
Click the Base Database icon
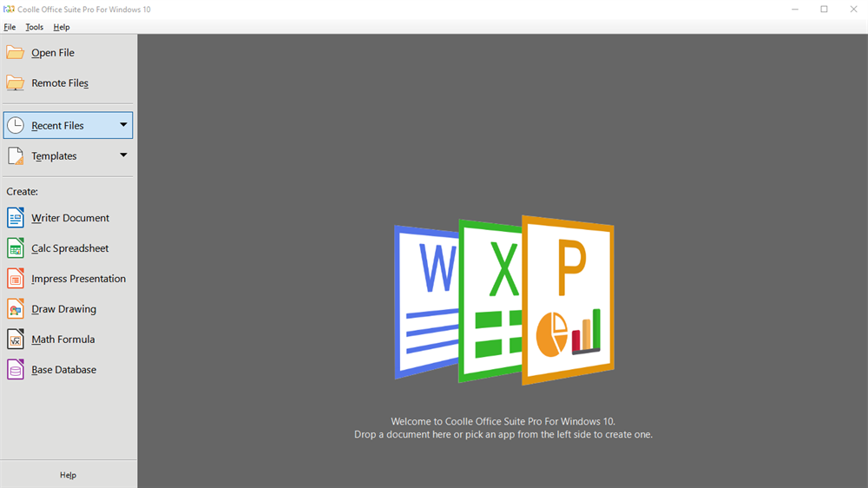click(x=16, y=369)
